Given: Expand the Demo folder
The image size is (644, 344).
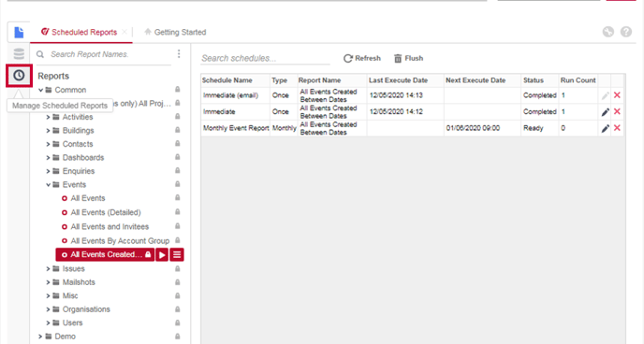Looking at the screenshot, I should coord(40,337).
